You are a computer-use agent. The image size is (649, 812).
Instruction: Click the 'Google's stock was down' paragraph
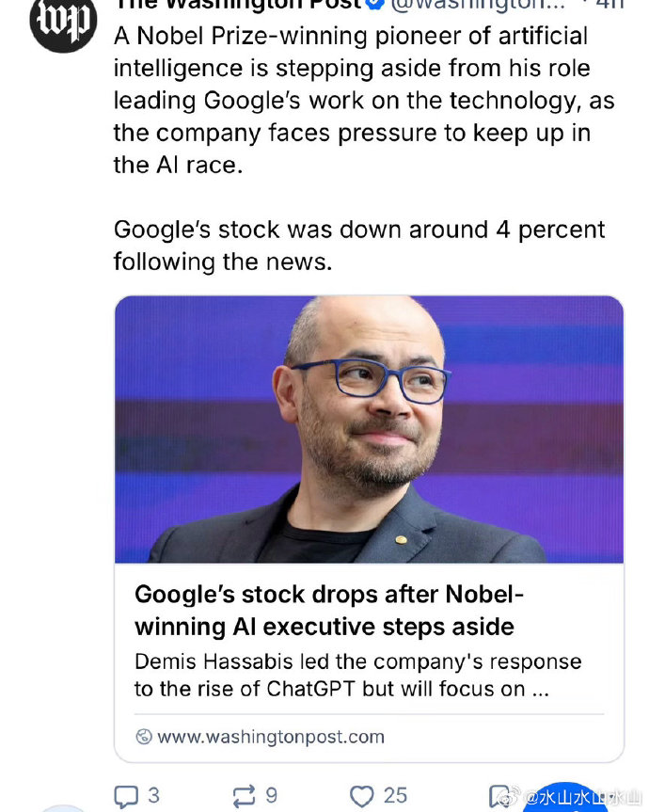[x=359, y=246]
